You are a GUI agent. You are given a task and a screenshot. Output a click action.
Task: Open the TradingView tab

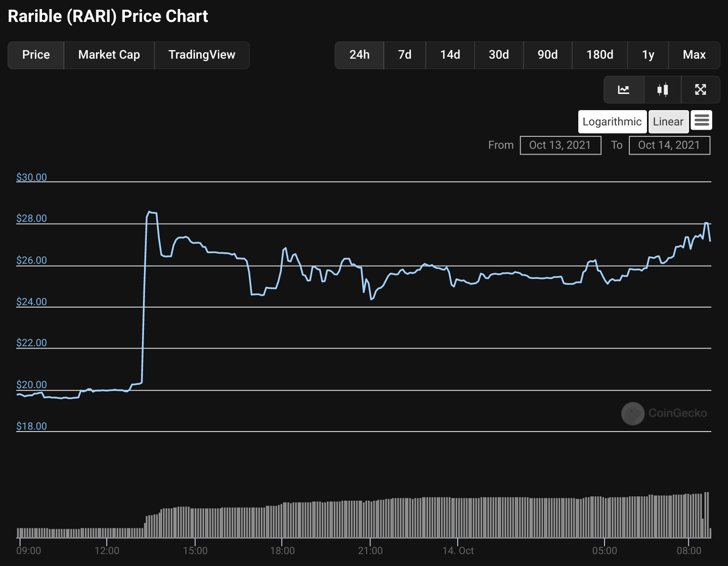coord(202,55)
